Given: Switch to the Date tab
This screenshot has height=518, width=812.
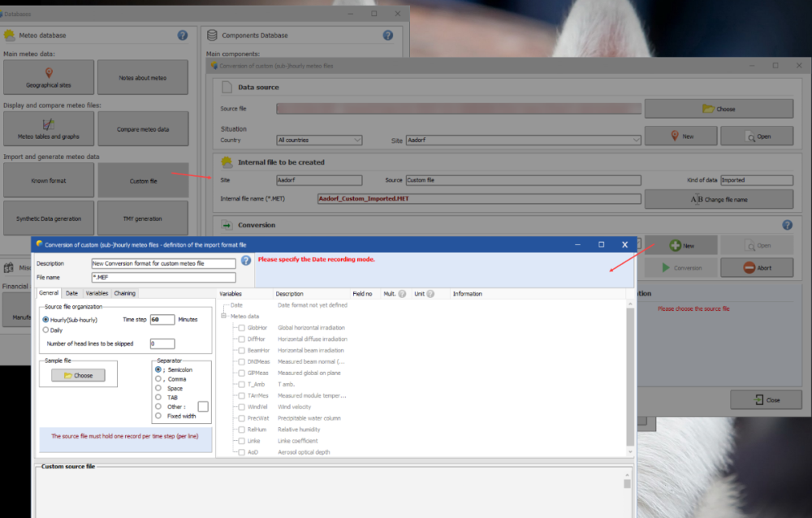Looking at the screenshot, I should pyautogui.click(x=71, y=293).
